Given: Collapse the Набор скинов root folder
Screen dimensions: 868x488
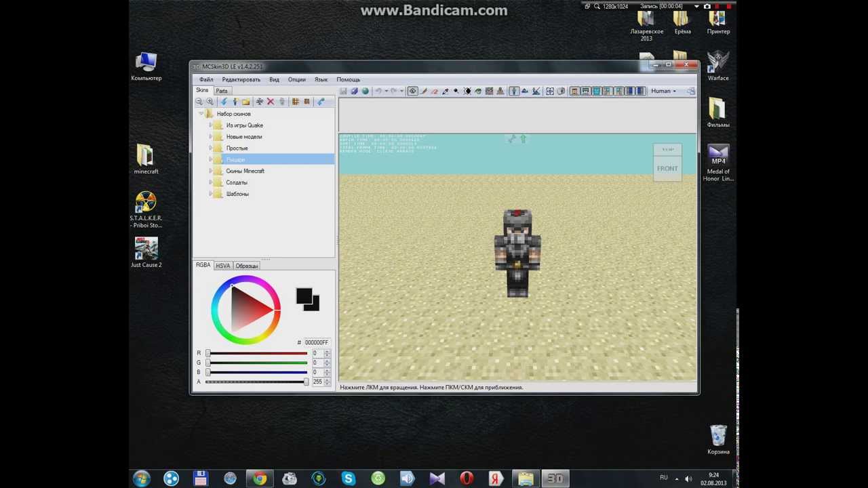Looking at the screenshot, I should (201, 114).
